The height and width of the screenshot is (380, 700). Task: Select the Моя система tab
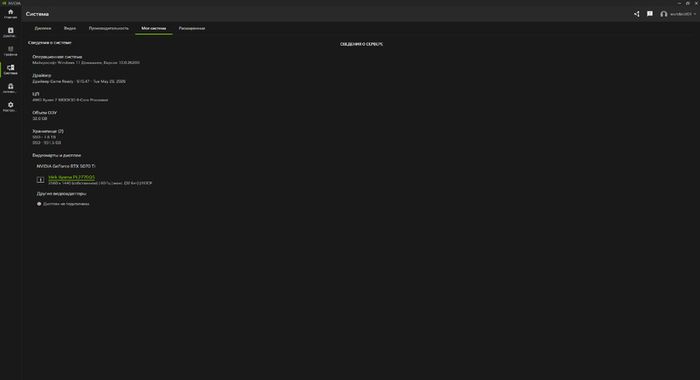click(x=154, y=28)
